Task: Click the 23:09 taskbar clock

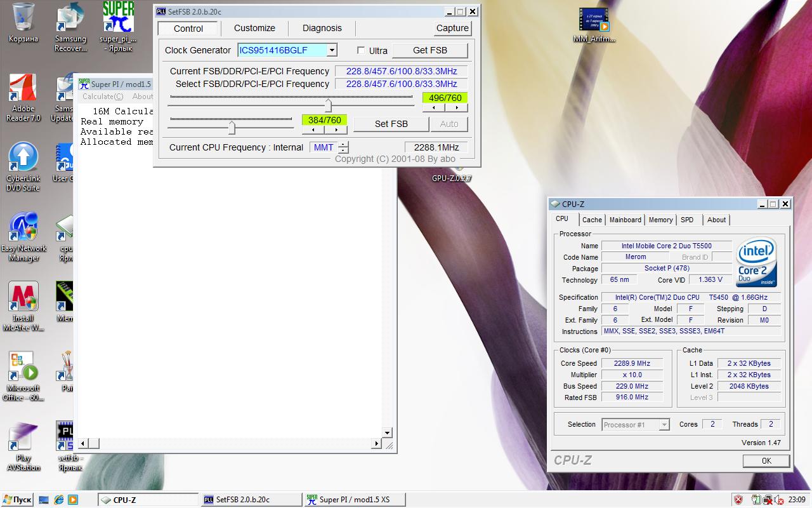Action: click(796, 500)
